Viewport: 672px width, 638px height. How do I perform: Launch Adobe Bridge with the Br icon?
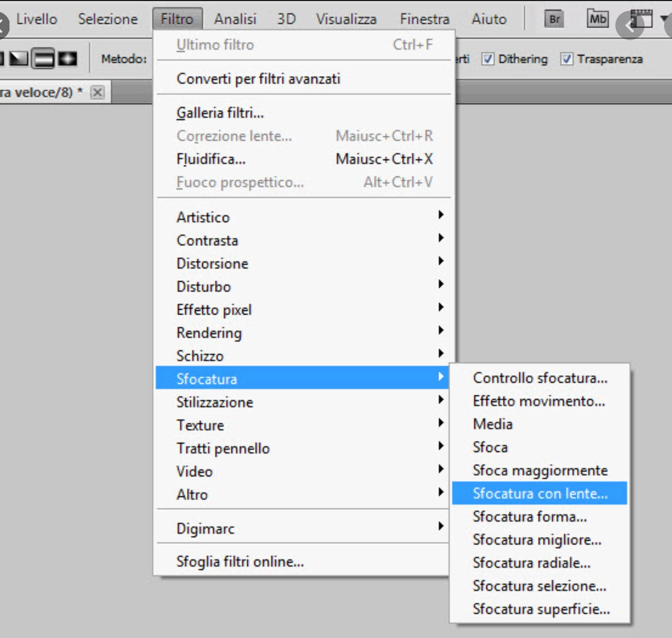[554, 20]
